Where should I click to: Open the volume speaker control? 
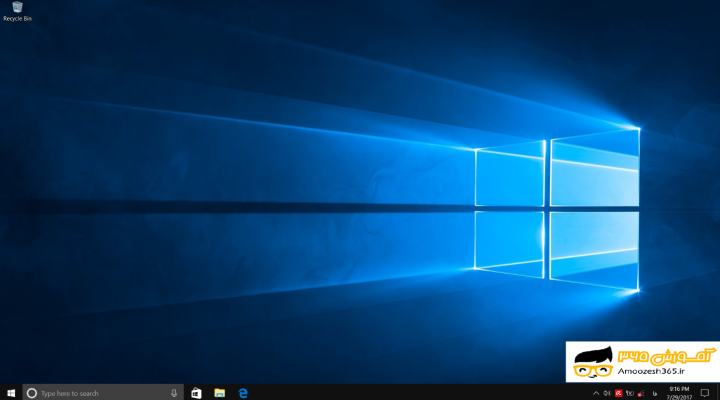607,393
